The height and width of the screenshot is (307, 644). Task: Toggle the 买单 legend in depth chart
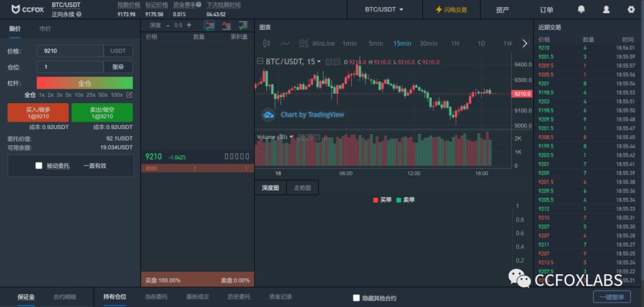382,200
